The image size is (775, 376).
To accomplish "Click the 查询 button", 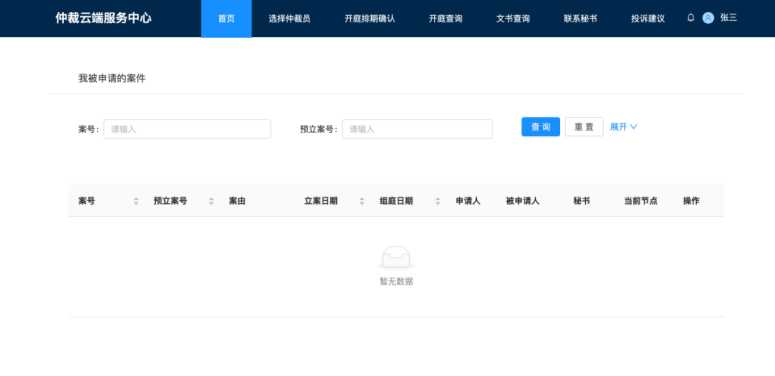I will click(x=541, y=127).
